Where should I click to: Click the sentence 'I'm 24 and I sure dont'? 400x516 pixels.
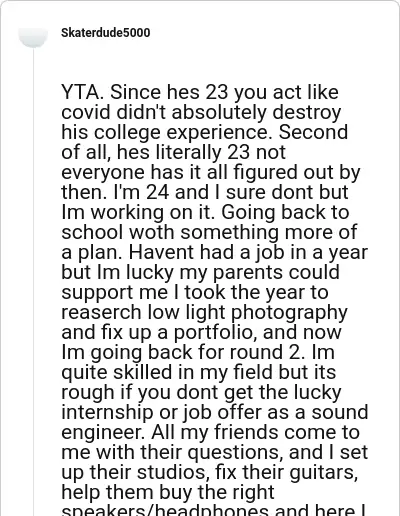click(x=215, y=192)
